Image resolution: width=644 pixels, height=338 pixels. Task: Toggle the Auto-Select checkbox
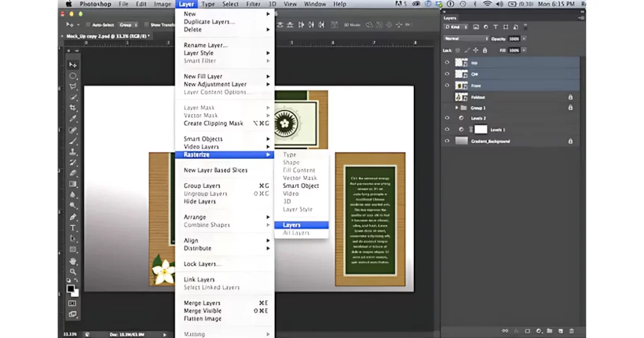(x=88, y=25)
